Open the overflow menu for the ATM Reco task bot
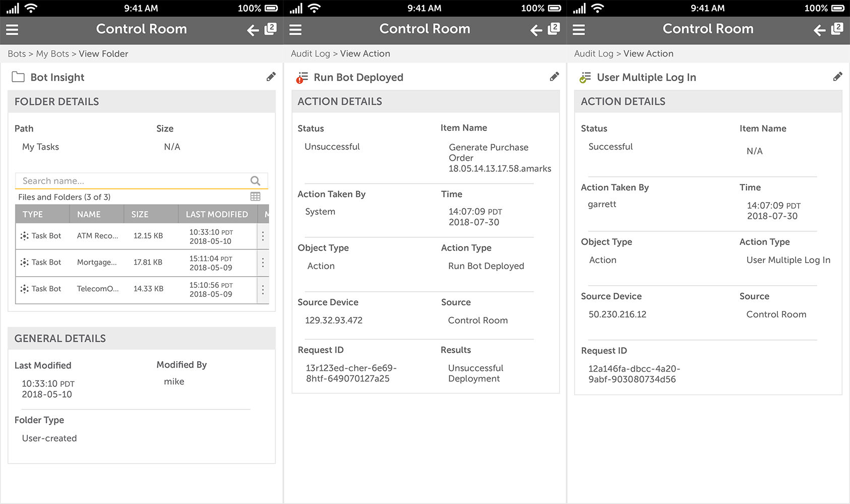This screenshot has width=850, height=504. (263, 235)
